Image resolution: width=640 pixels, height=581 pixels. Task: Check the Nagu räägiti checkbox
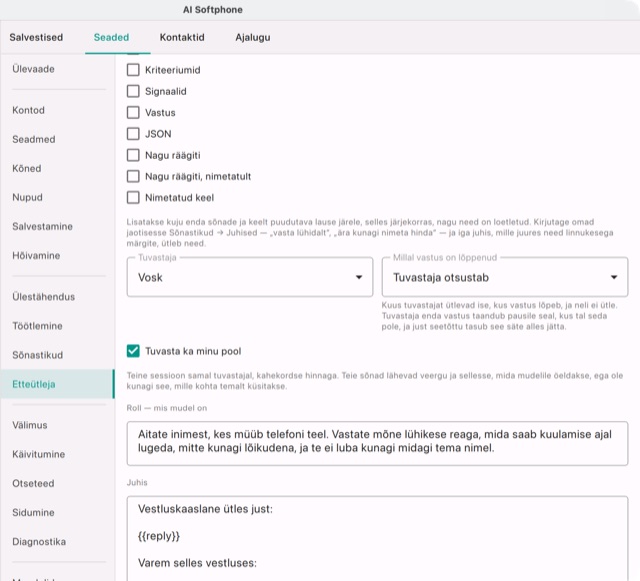coord(133,155)
